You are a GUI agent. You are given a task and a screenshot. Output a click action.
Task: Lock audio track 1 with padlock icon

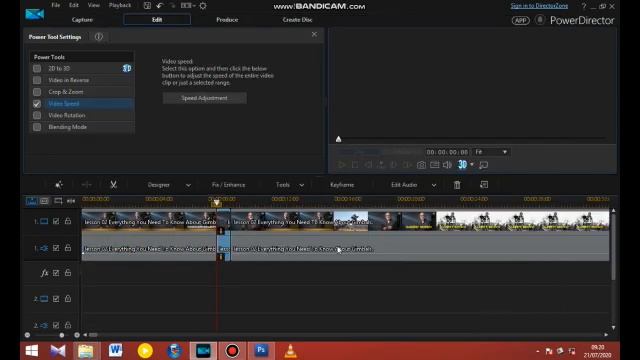coord(68,248)
